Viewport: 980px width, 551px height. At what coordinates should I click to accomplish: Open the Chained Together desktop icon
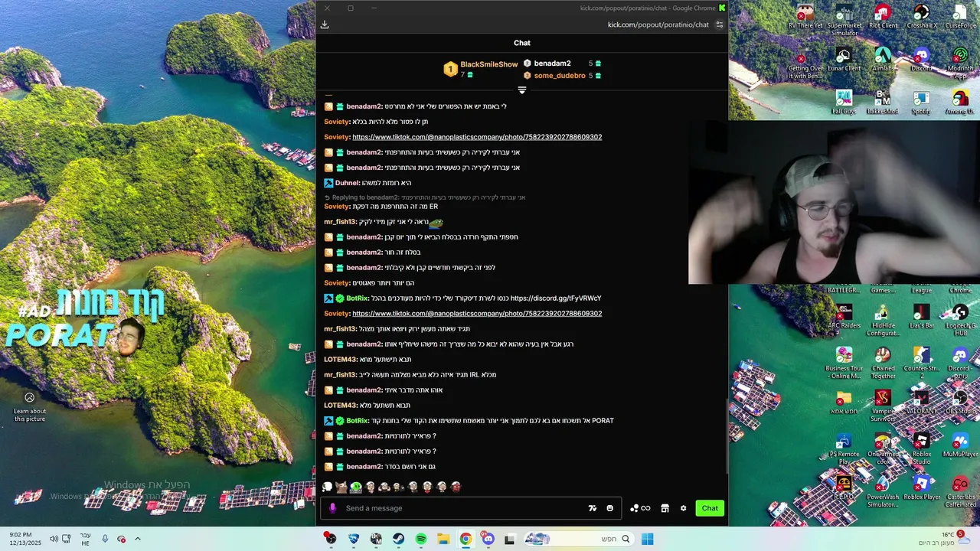[883, 363]
